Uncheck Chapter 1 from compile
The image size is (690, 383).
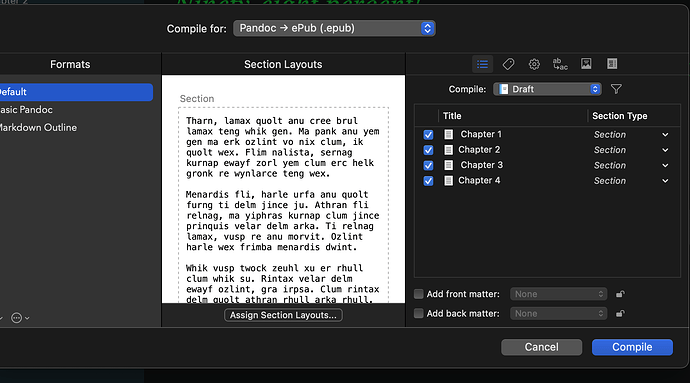(x=428, y=135)
